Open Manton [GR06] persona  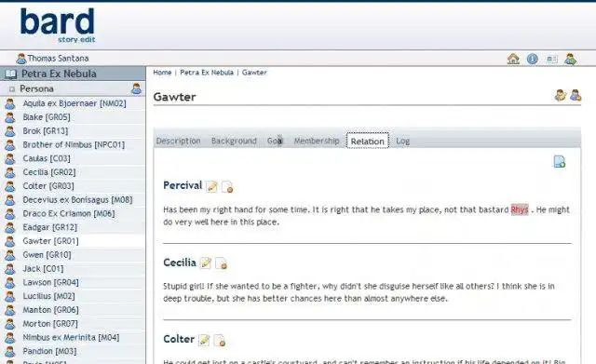click(50, 310)
